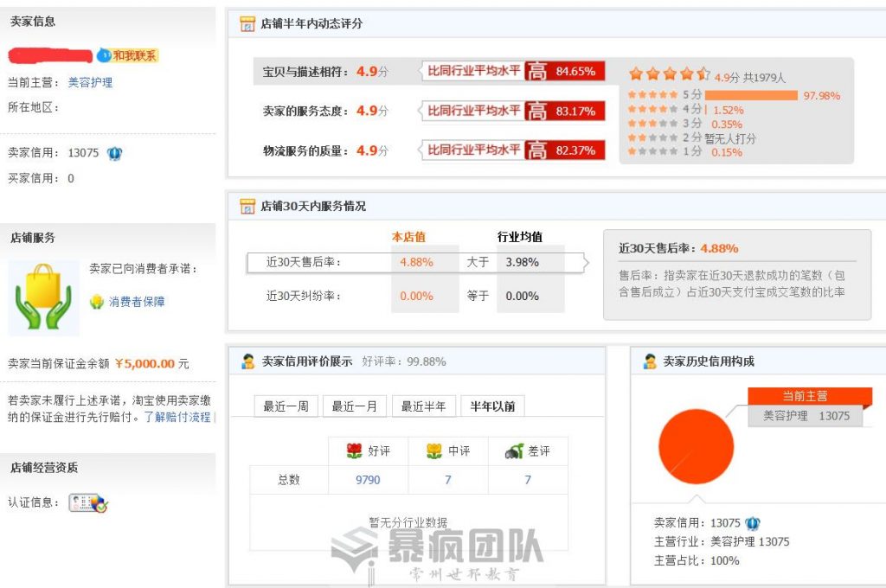
Task: Click the store icon beside 店铺30天内服务情况
Action: [247, 206]
